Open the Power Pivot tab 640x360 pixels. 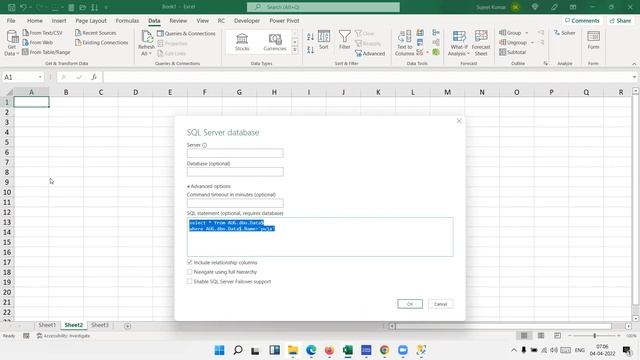point(284,20)
